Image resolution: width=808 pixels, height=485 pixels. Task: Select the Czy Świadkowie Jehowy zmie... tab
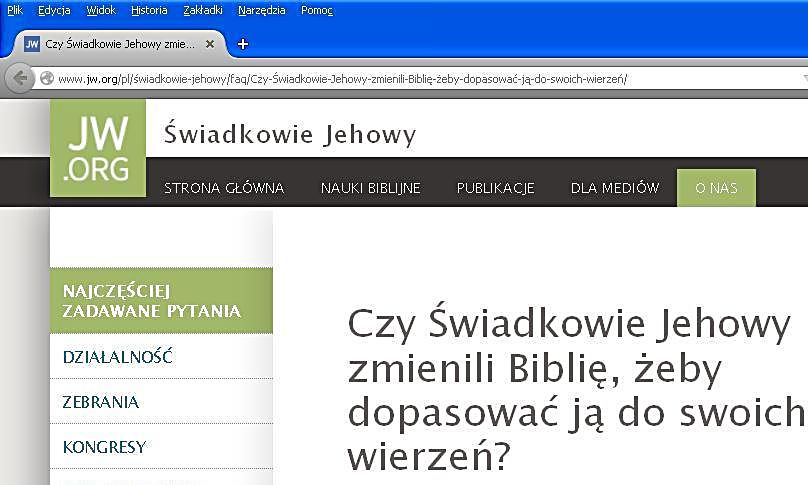tap(120, 44)
